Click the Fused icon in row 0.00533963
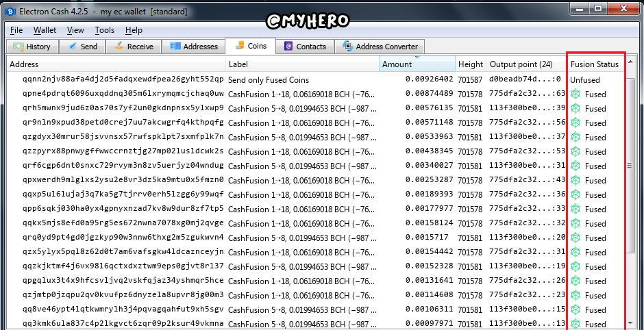This screenshot has width=644, height=330. point(576,138)
